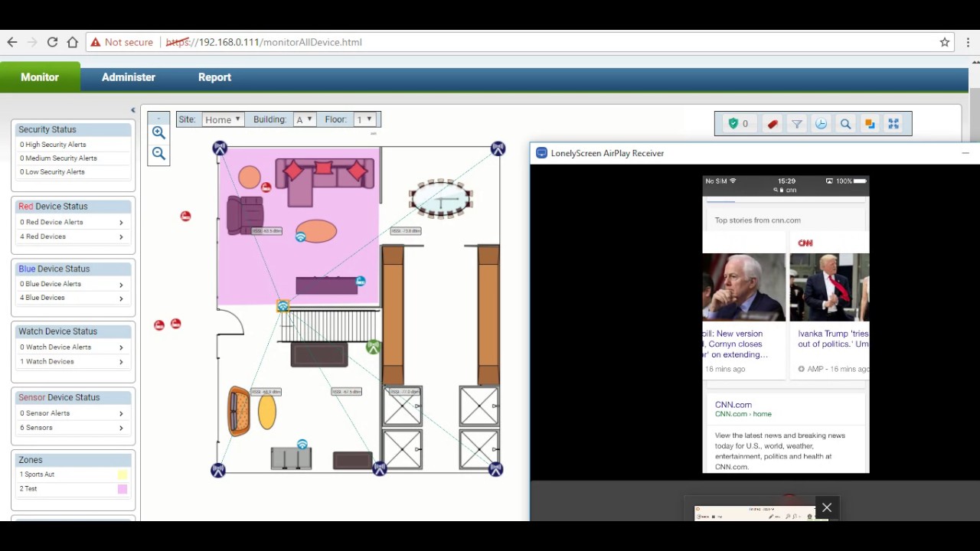Click the lone red device outside the left wall
The image size is (980, 551).
[x=185, y=217]
